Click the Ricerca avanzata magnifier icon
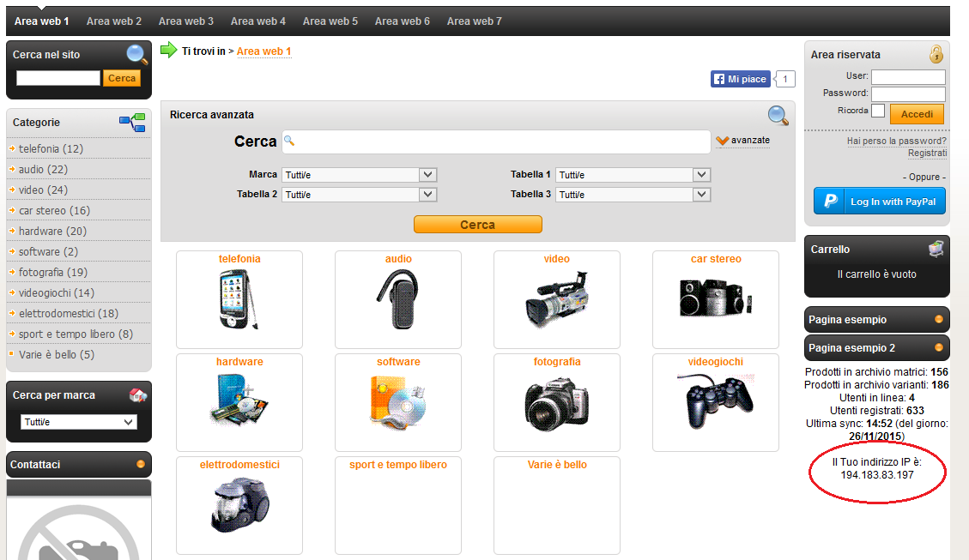The width and height of the screenshot is (969, 560). tap(778, 116)
